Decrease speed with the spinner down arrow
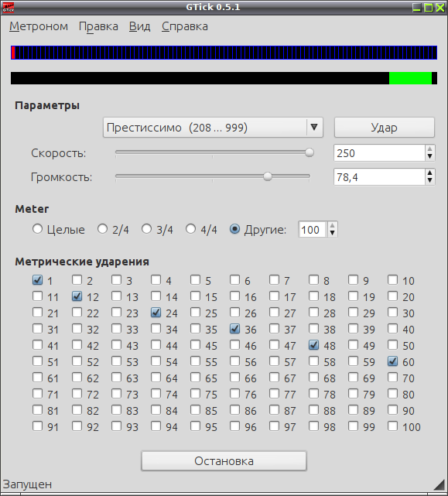The height and width of the screenshot is (496, 448). pos(429,157)
